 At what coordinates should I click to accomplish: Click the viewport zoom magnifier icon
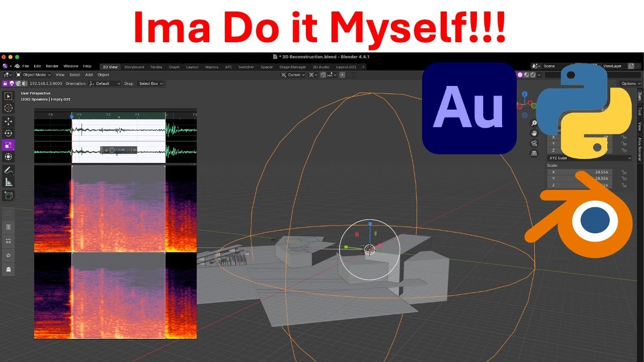pyautogui.click(x=534, y=123)
